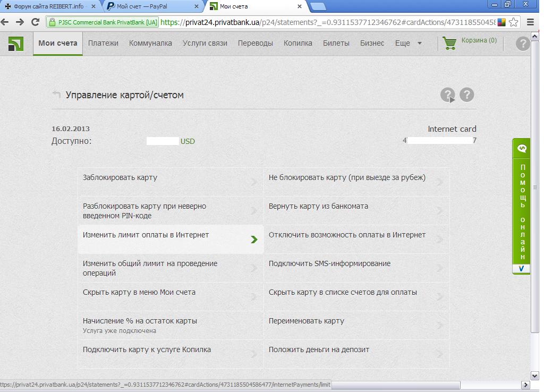
Task: Click the horizontal scrollbar right arrow
Action: coord(526,385)
